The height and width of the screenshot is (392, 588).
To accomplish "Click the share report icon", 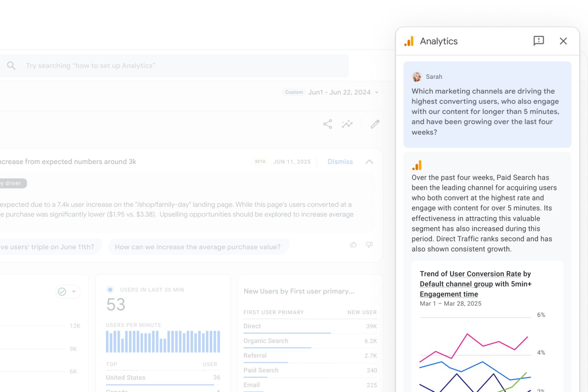I will click(x=327, y=124).
